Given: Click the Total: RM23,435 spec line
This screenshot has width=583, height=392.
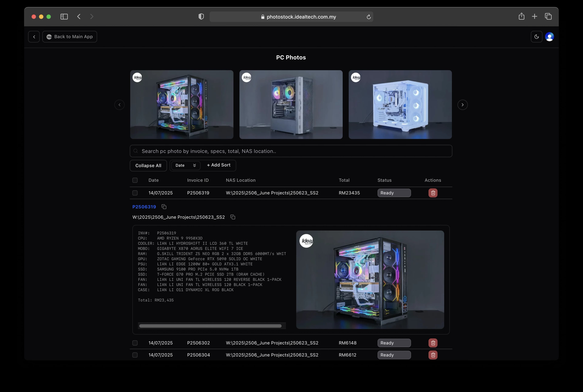Looking at the screenshot, I should point(156,300).
